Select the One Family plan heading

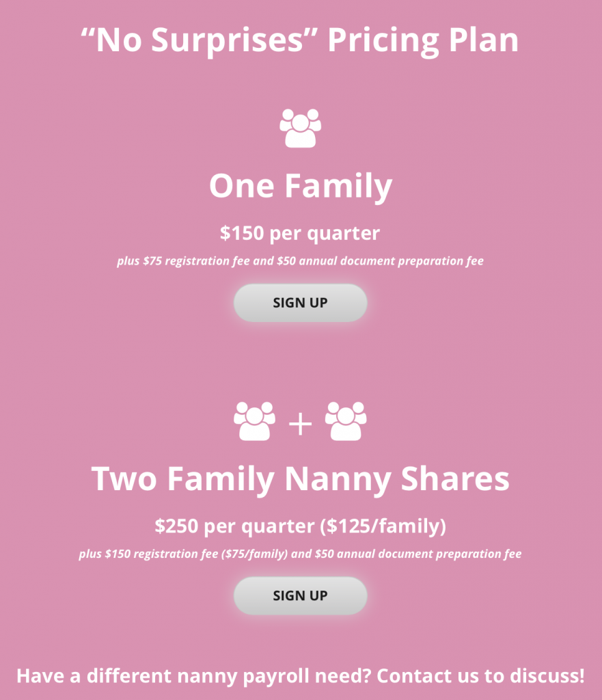[x=301, y=185]
